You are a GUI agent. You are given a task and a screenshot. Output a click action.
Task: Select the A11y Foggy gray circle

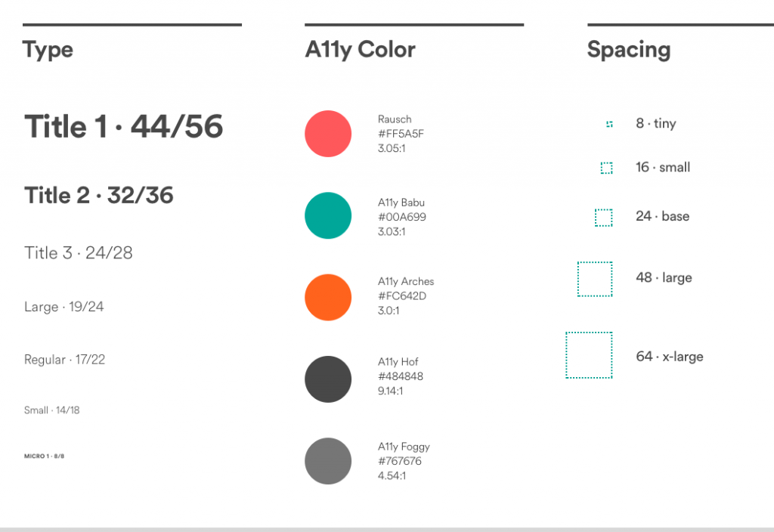click(x=328, y=461)
